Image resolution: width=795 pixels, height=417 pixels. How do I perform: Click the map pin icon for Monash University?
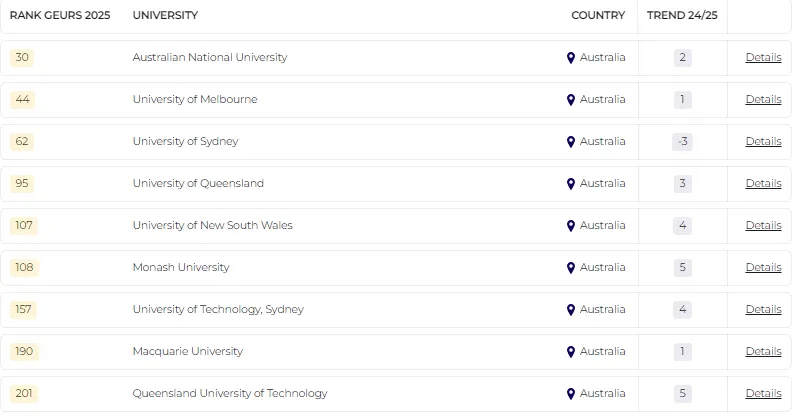tap(571, 268)
